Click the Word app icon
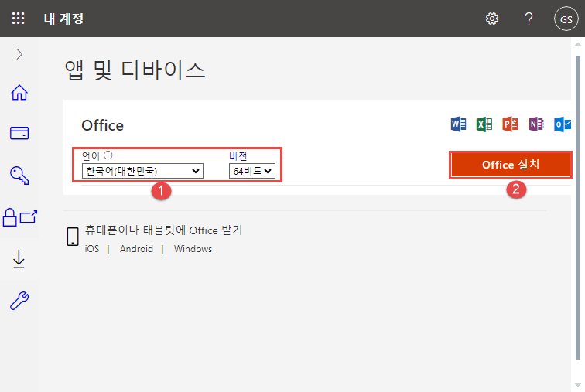585x392 pixels. click(458, 124)
